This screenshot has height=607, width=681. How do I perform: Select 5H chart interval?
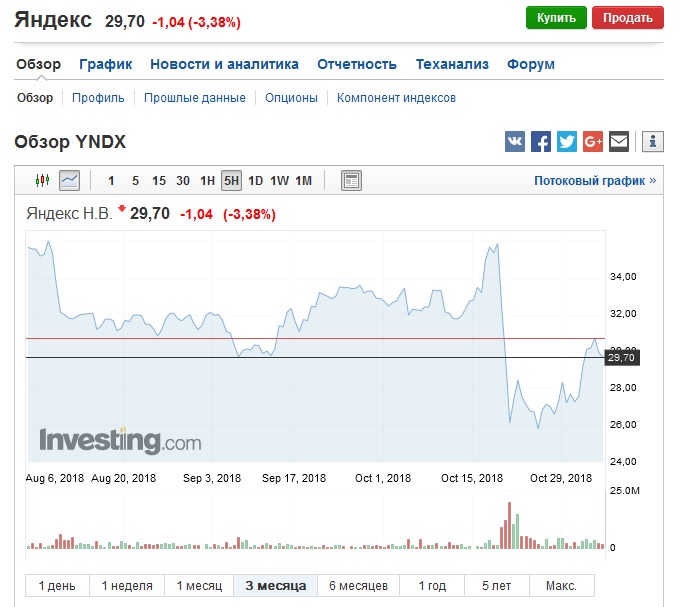231,181
